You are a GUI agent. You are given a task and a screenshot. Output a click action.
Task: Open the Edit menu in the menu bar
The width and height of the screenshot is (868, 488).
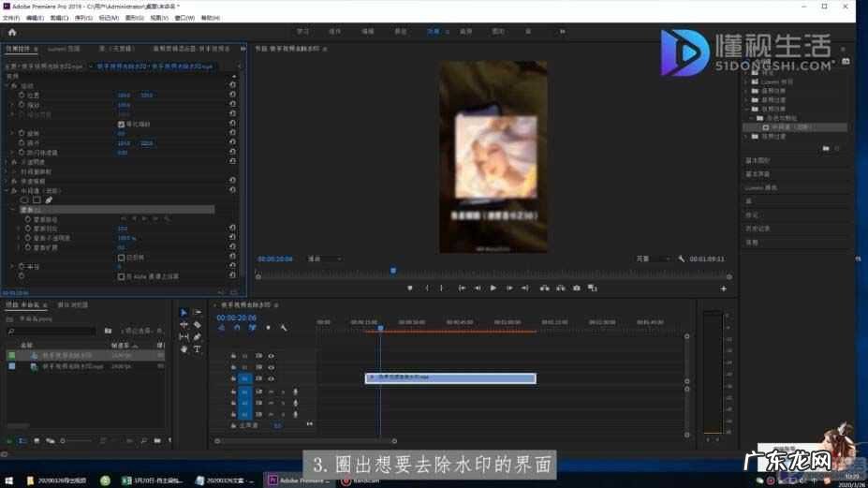point(35,18)
